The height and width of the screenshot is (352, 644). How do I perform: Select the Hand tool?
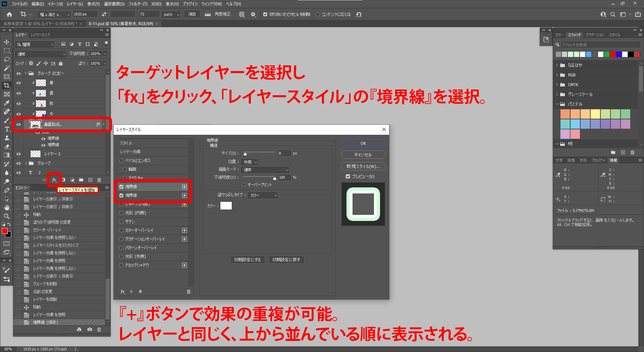coord(7,208)
